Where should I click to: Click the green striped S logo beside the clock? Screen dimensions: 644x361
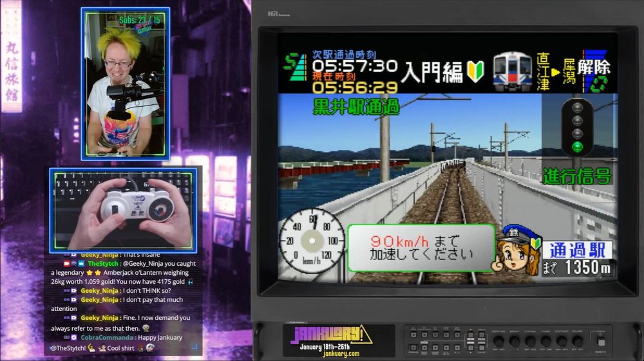tap(296, 67)
